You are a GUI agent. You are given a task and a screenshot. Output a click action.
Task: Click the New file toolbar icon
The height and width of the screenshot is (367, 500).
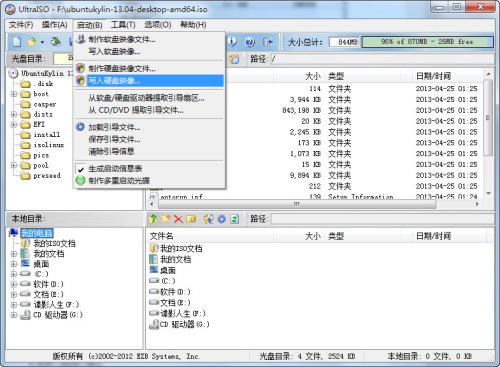[x=16, y=42]
